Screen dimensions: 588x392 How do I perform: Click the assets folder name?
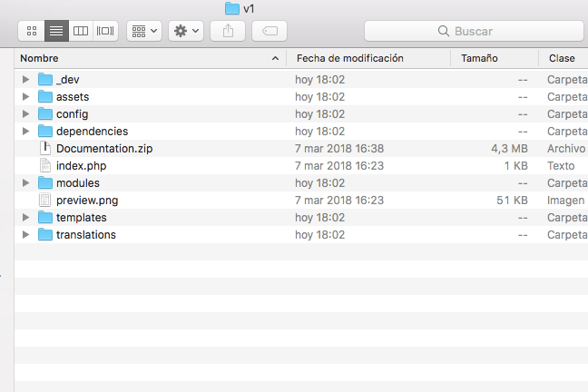point(73,97)
